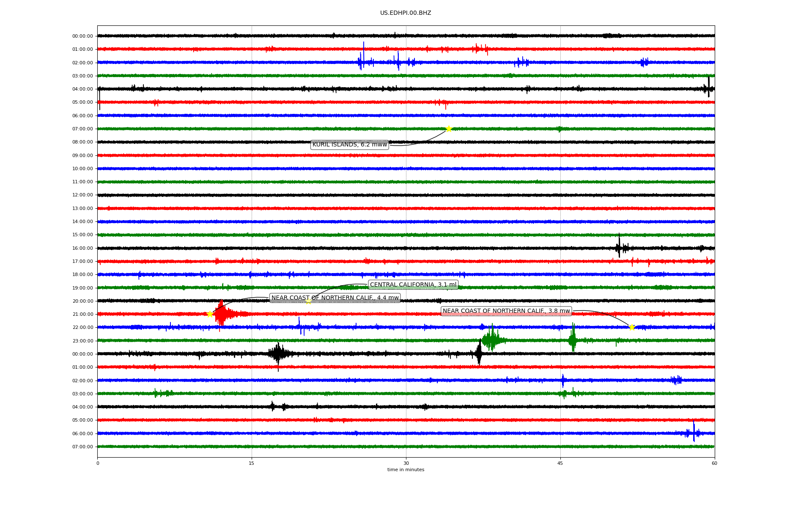
Task: Click the yellow star on the 20:00:00 trace
Action: pos(308,301)
